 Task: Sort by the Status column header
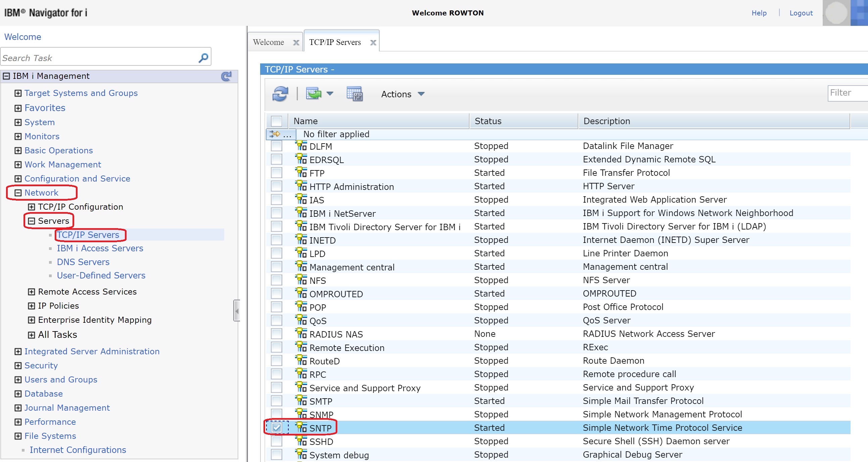click(x=488, y=121)
